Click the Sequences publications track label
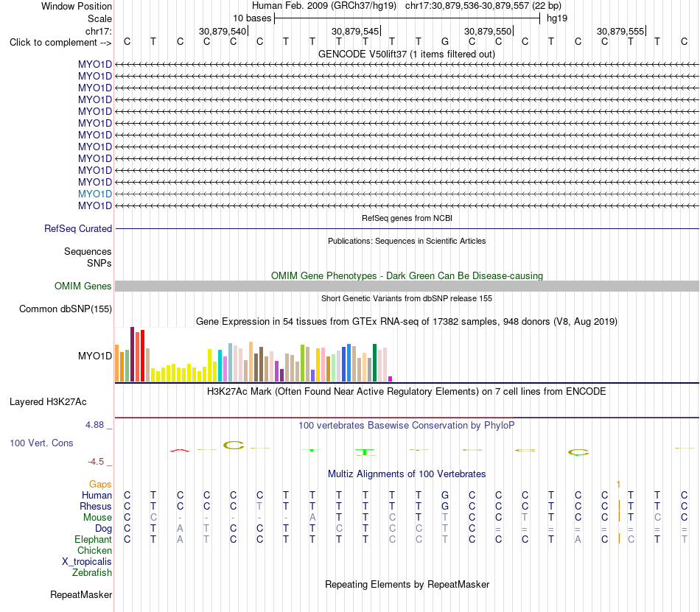Screen dimensions: 700x612 tap(88, 251)
